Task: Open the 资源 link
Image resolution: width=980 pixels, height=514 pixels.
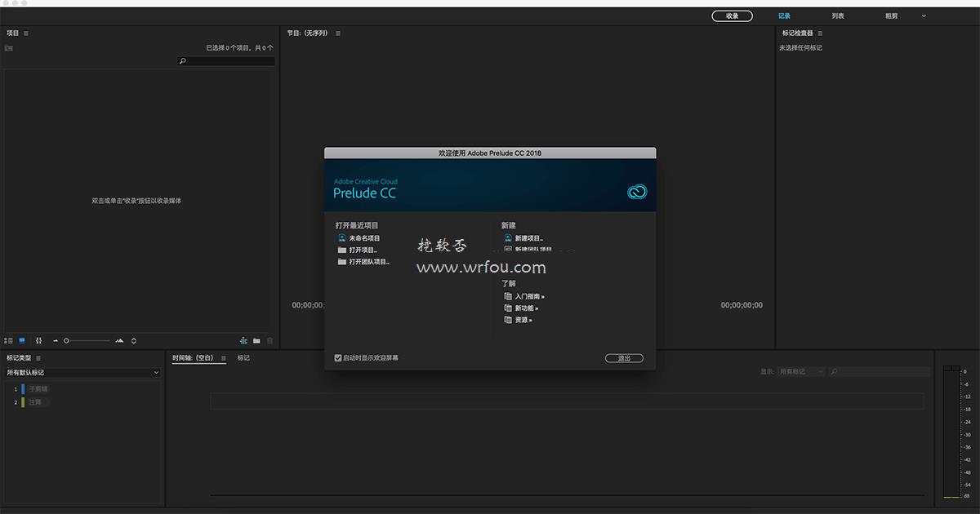Action: [x=523, y=320]
